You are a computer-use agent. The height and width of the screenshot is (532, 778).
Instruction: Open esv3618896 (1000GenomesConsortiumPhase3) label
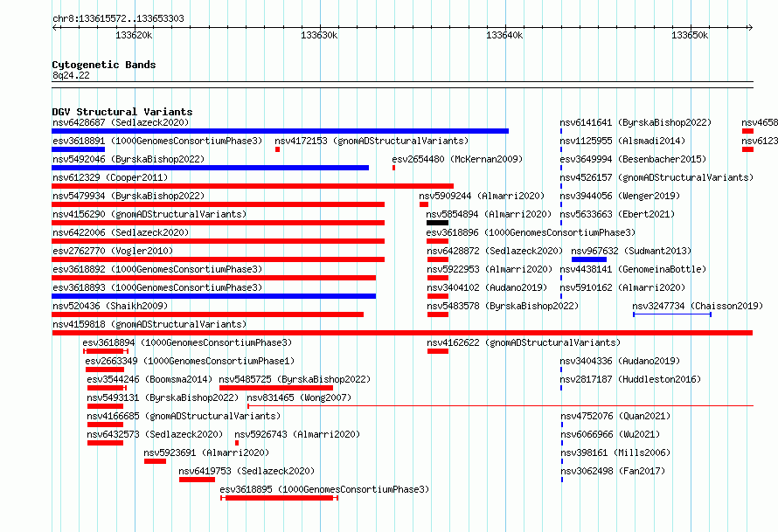tap(531, 232)
